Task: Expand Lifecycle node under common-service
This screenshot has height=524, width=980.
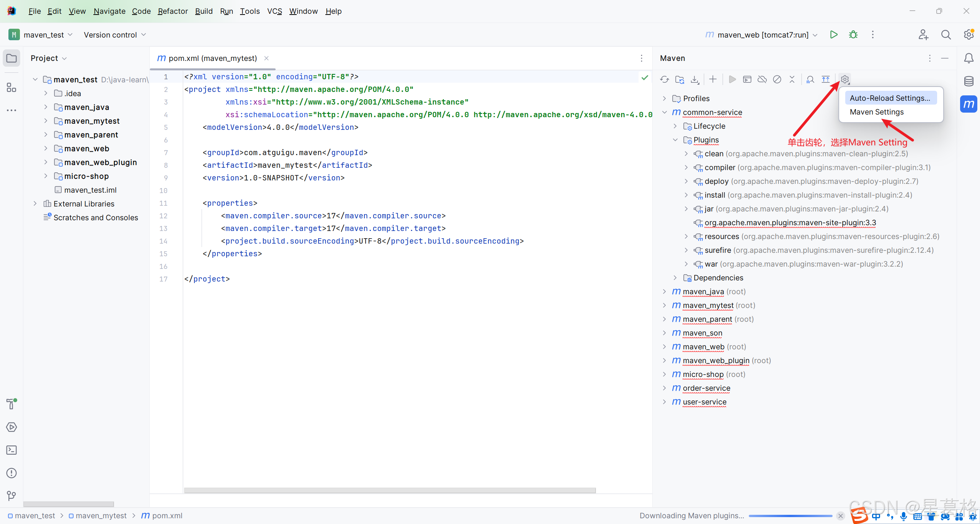Action: [675, 126]
